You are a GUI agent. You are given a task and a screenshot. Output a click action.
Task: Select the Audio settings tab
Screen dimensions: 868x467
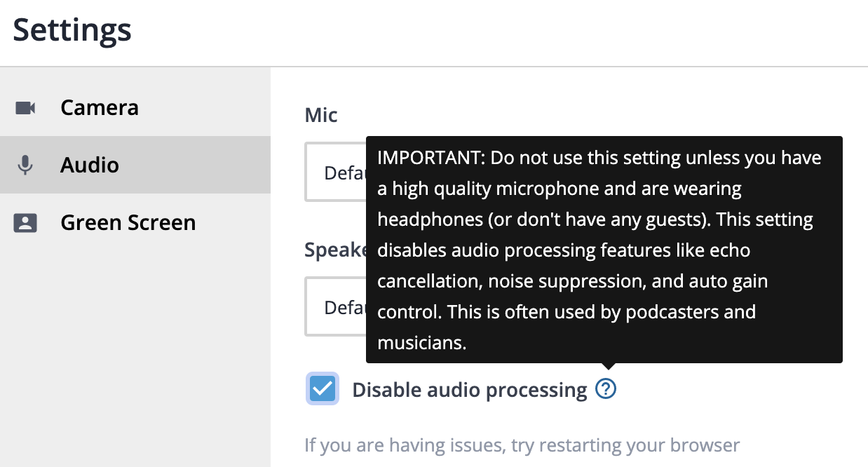point(135,165)
